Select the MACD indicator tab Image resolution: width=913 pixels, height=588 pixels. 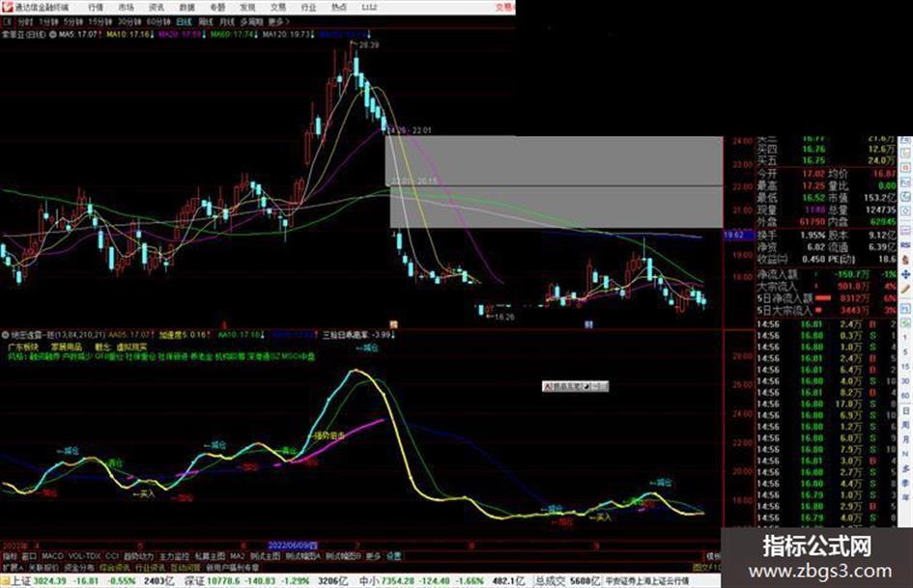(x=52, y=556)
